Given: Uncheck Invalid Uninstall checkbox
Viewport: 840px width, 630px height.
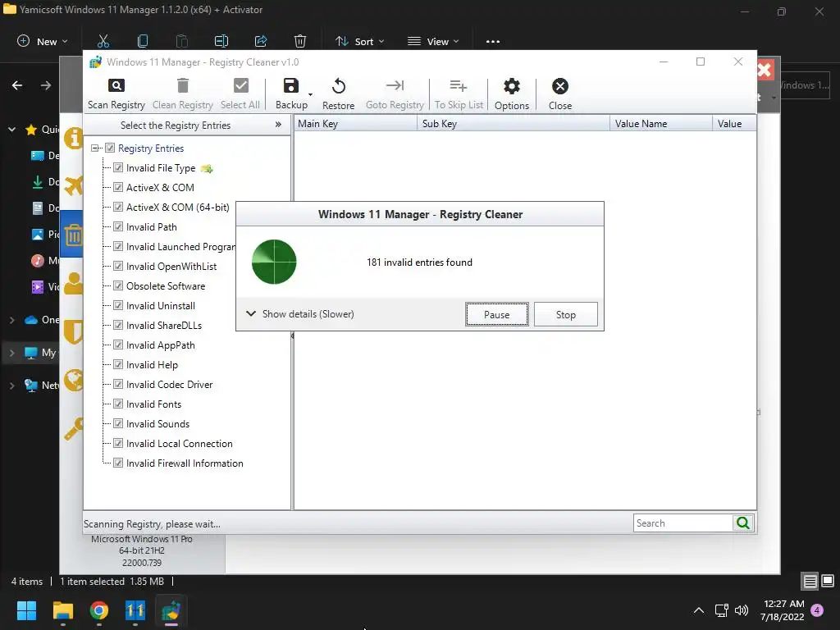Looking at the screenshot, I should tap(118, 305).
